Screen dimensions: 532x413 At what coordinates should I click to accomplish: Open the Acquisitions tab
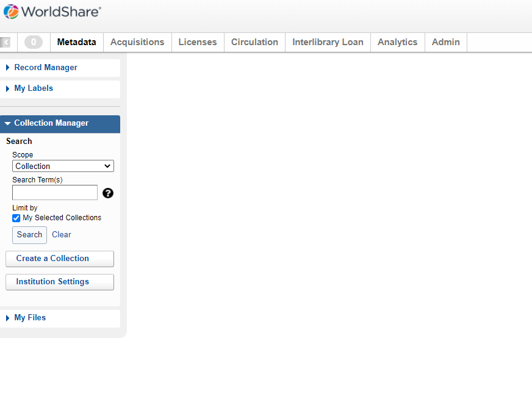click(137, 42)
